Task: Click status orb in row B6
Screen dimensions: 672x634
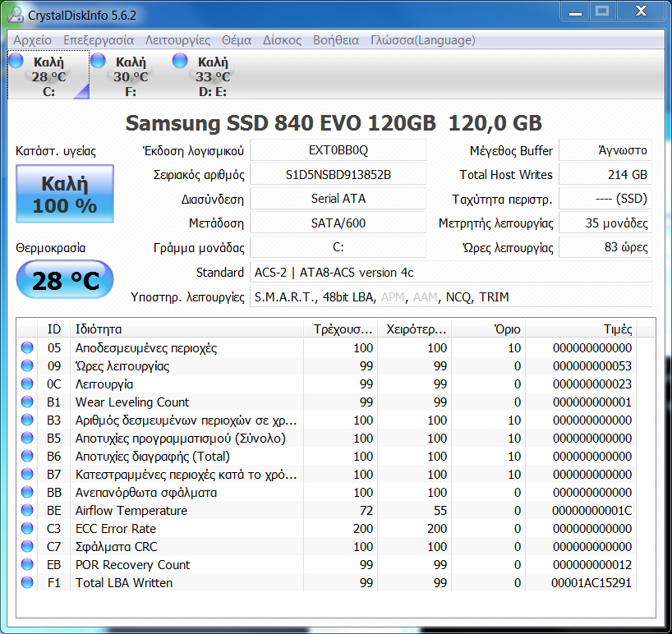Action: click(27, 456)
